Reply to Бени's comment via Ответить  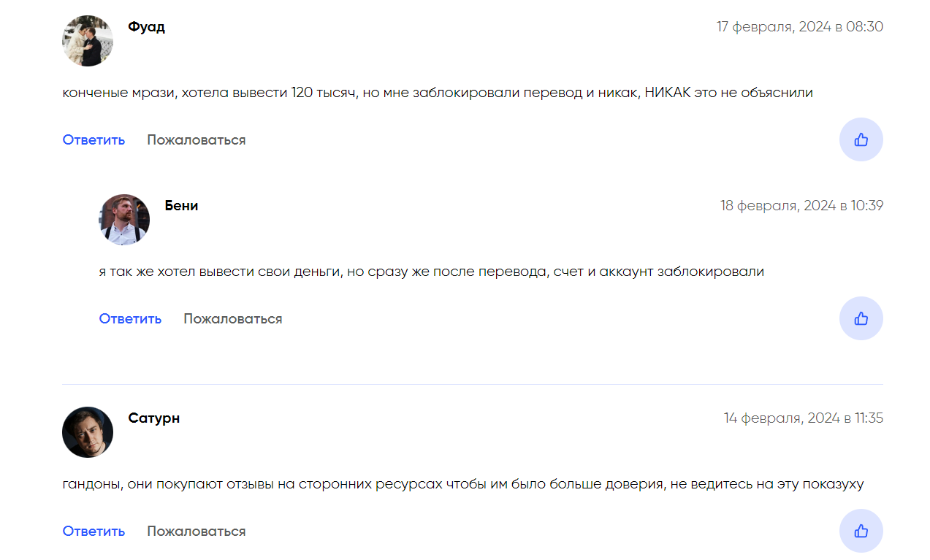[x=130, y=319]
